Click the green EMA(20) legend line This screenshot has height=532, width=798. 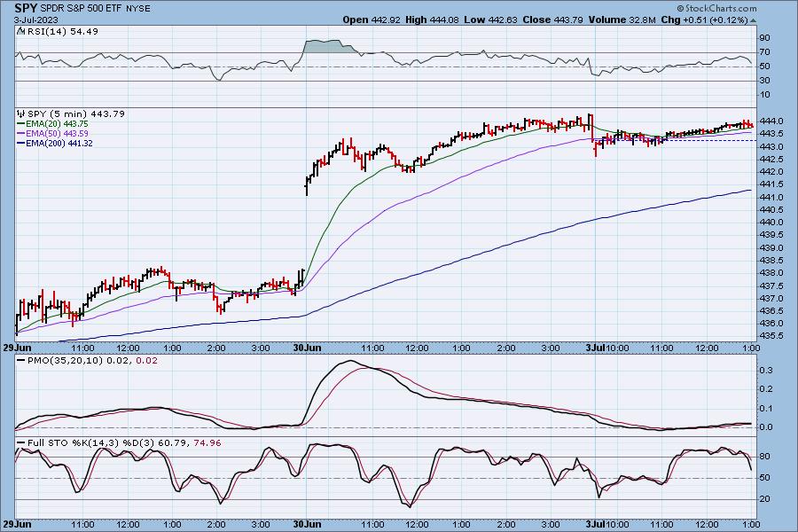coord(21,124)
